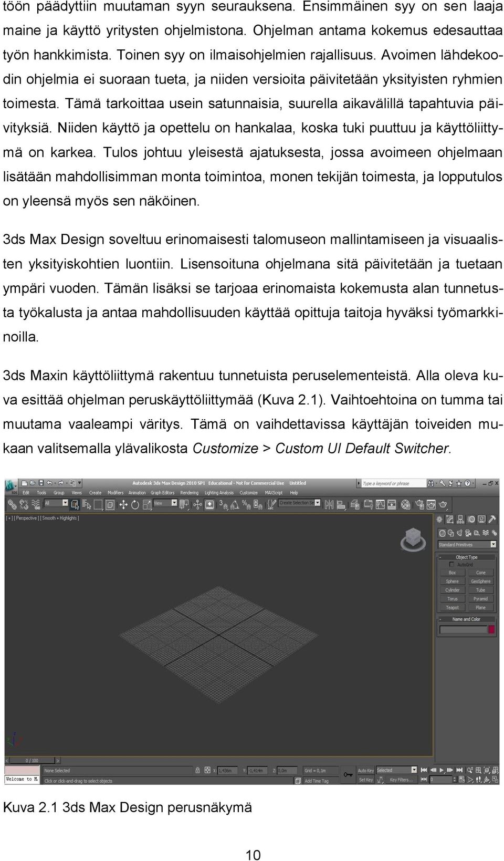The width and height of the screenshot is (504, 861).
Task: Click the Mirror tool icon
Action: pyautogui.click(x=329, y=504)
